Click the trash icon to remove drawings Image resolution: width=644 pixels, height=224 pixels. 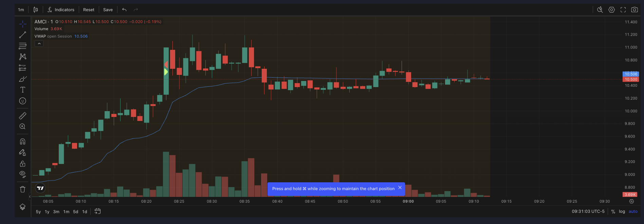point(23,189)
